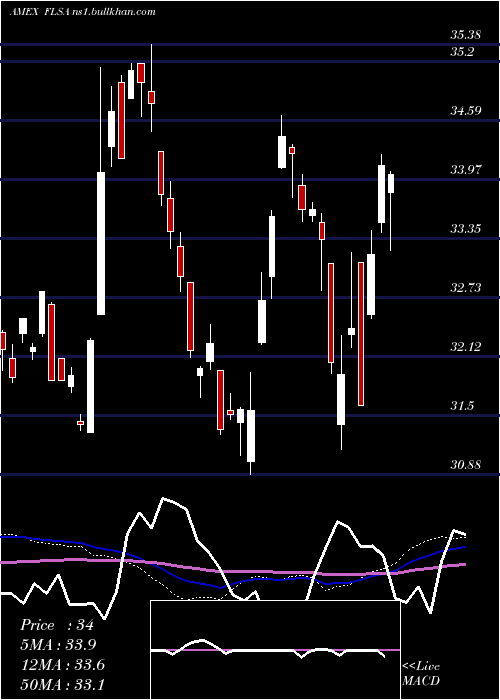Click the 35.38 price level label
Screen dimensions: 500x700
(466, 35)
